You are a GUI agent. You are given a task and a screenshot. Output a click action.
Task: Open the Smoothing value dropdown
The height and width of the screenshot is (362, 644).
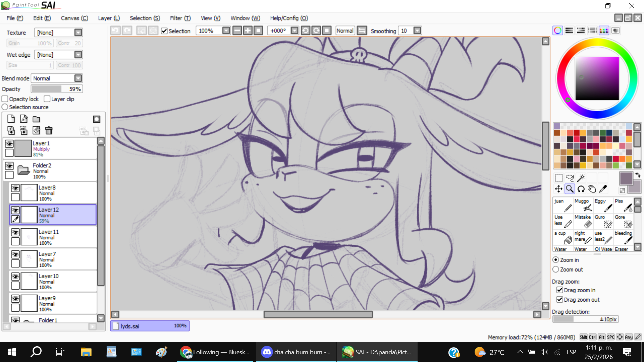(x=417, y=31)
